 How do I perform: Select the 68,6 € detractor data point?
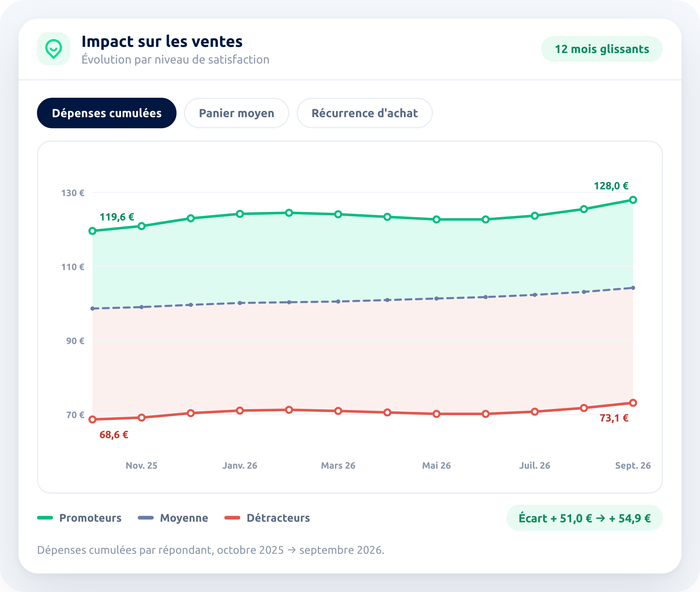click(x=92, y=420)
